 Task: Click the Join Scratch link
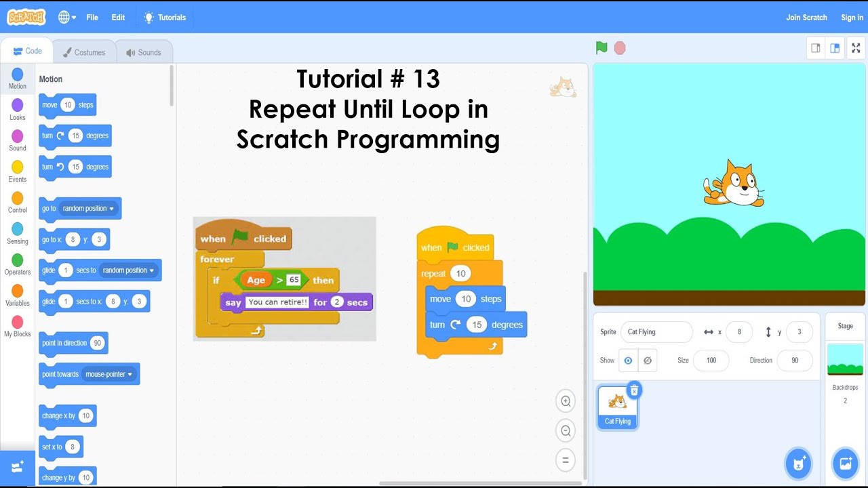[806, 18]
